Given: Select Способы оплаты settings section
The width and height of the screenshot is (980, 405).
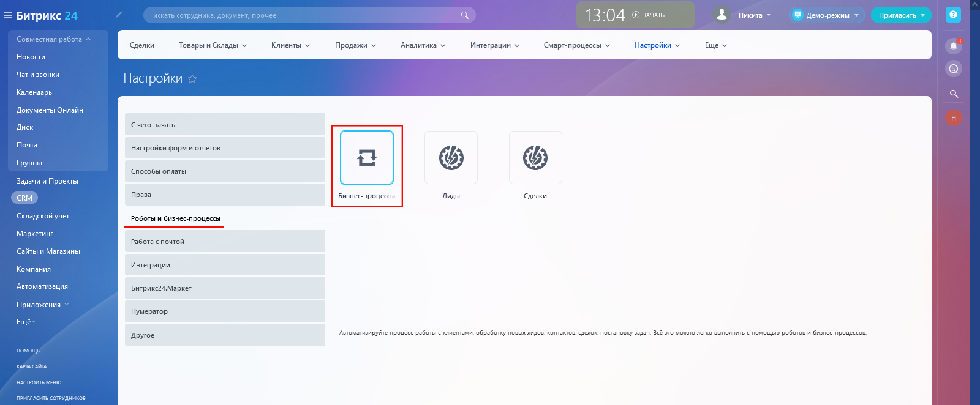Looking at the screenshot, I should point(225,171).
